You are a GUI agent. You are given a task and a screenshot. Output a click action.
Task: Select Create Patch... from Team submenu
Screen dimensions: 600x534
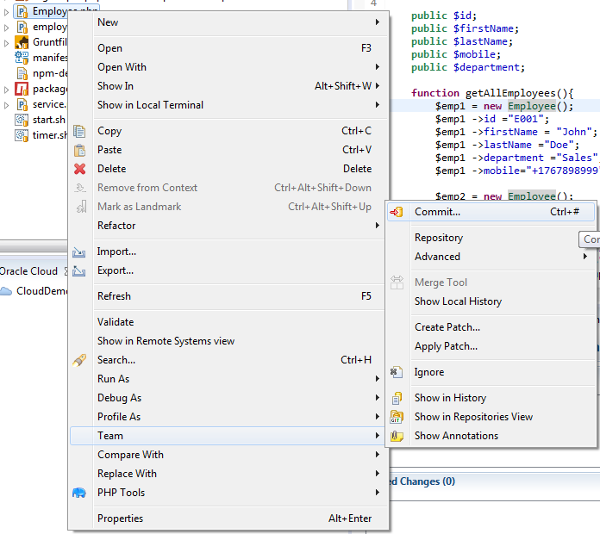point(447,327)
